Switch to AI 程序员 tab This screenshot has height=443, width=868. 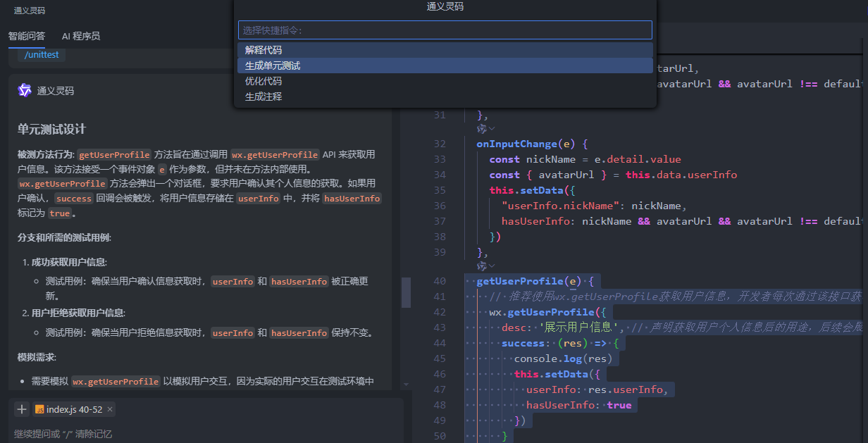81,36
